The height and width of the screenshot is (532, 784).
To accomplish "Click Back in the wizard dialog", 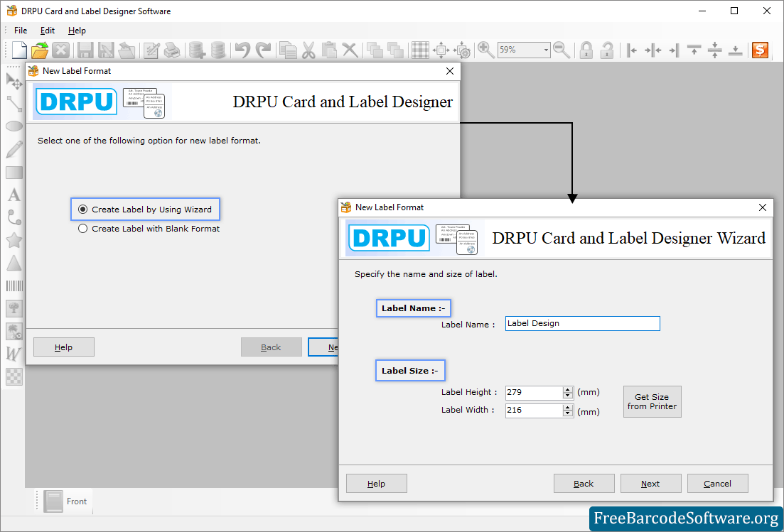I will click(584, 484).
